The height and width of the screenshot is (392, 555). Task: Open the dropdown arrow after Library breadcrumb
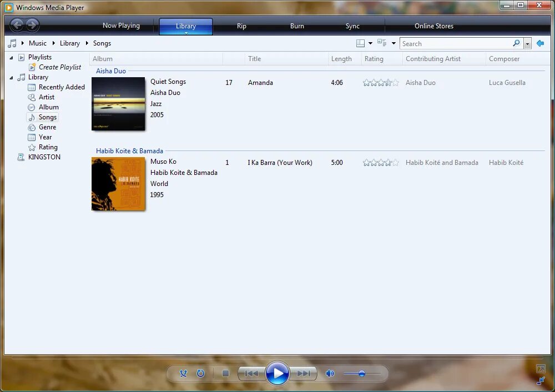[x=87, y=43]
